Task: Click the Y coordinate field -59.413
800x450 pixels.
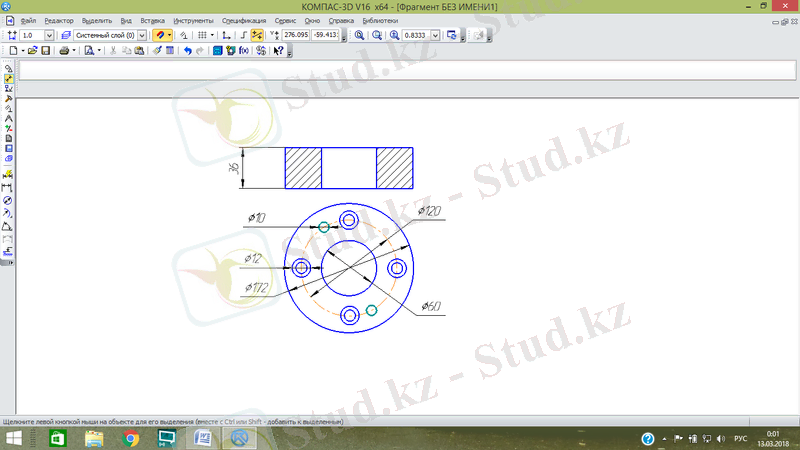Action: 326,35
